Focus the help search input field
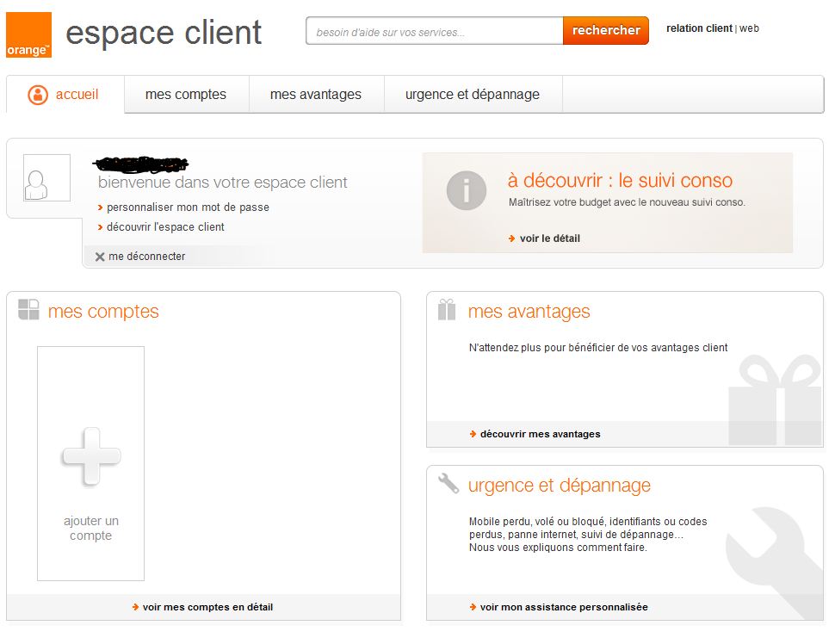 (434, 32)
